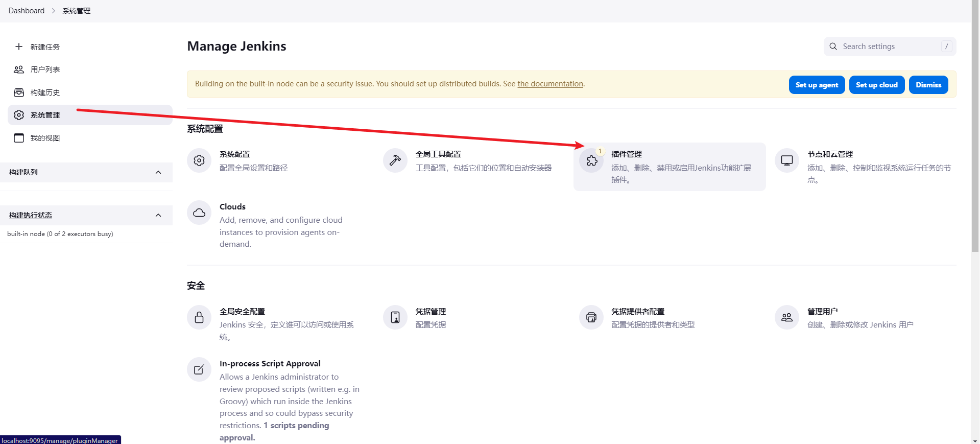Open the Clouds card title
This screenshot has width=980, height=444.
pyautogui.click(x=232, y=206)
